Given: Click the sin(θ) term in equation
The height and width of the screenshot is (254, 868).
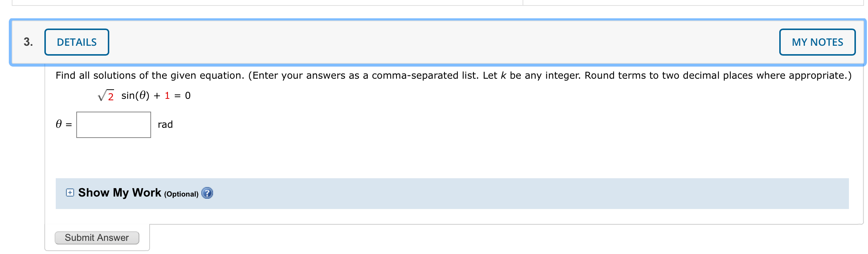Looking at the screenshot, I should pos(135,96).
